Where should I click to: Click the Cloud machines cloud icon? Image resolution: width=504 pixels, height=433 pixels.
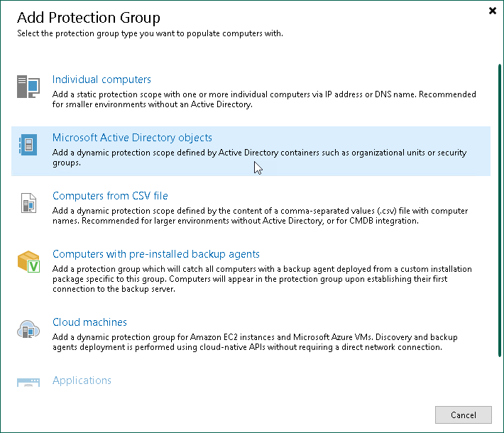click(28, 329)
